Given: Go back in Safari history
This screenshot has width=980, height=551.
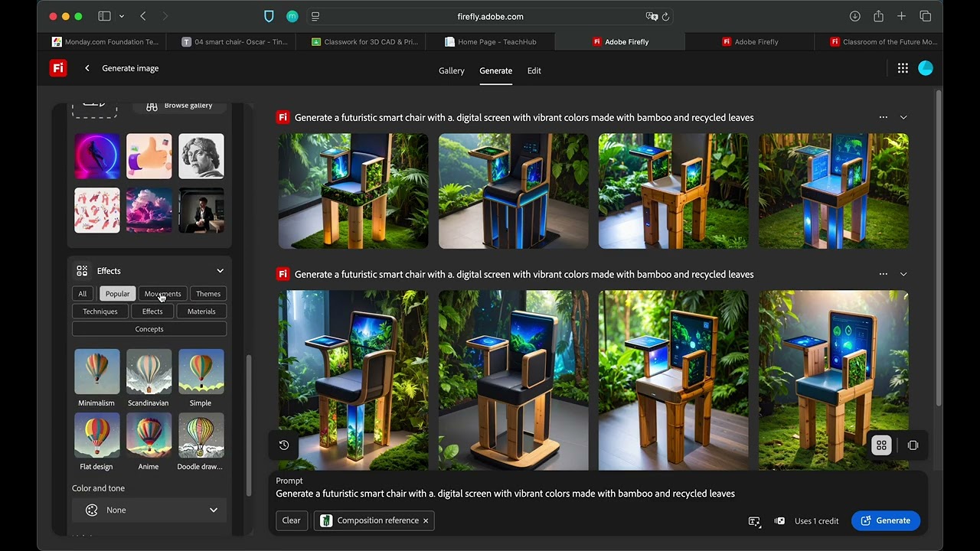Looking at the screenshot, I should 143,16.
